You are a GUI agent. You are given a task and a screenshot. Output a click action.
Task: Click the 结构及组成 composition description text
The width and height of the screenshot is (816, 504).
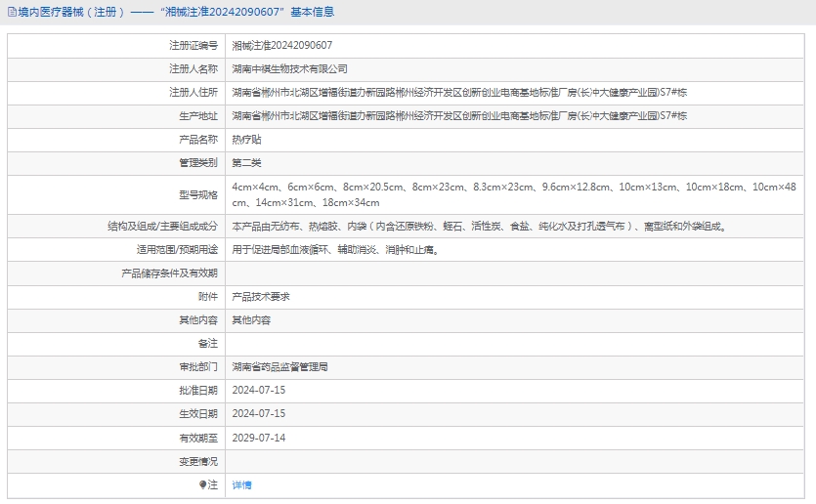pyautogui.click(x=479, y=226)
